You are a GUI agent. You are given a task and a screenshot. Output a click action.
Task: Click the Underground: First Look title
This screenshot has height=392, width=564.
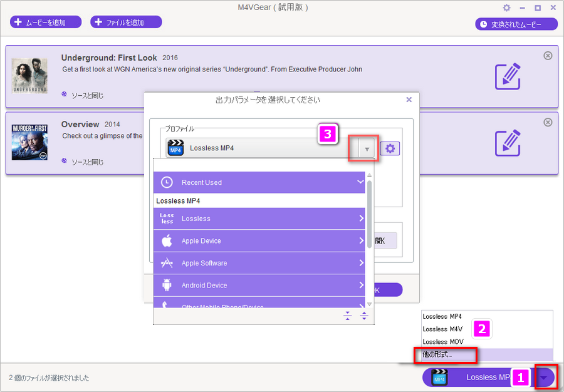pyautogui.click(x=109, y=58)
